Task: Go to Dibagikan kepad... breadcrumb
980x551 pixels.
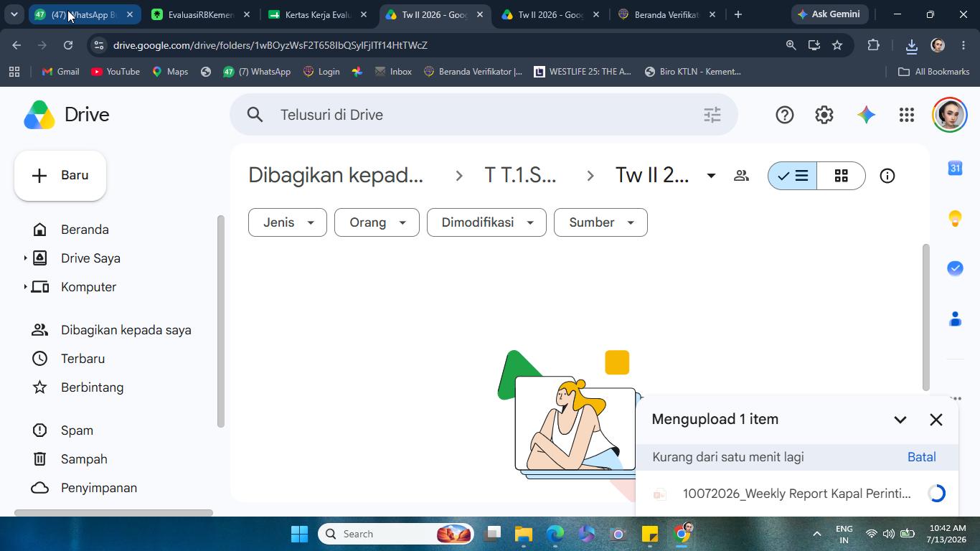Action: [336, 176]
